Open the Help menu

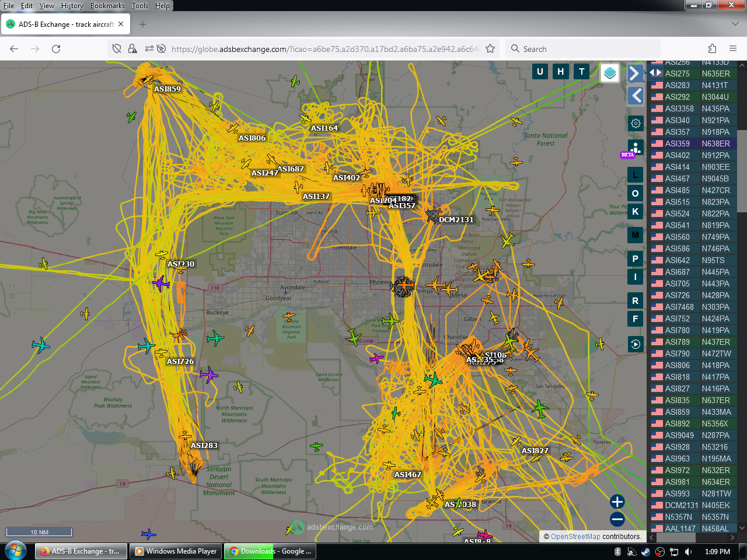pos(162,6)
